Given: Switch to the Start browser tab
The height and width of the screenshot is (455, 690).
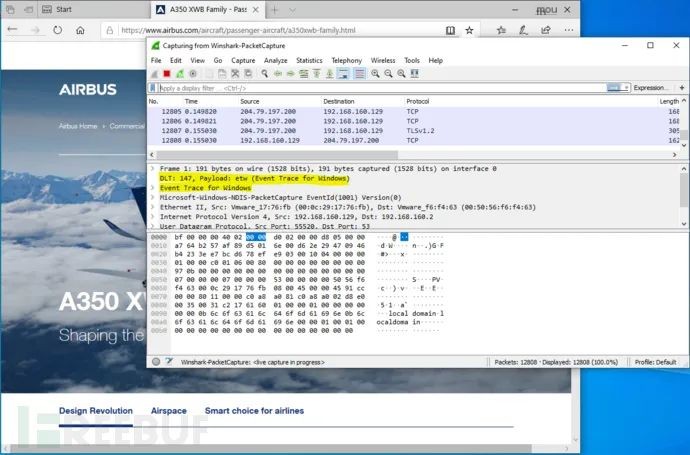Looking at the screenshot, I should (x=63, y=9).
